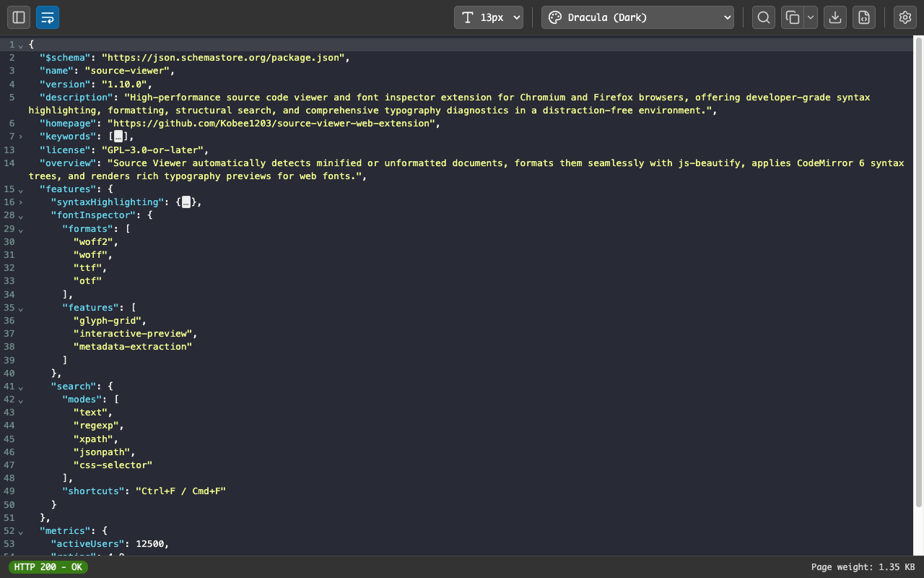Click the 12500 activeUsers value
The height and width of the screenshot is (578, 924).
149,544
